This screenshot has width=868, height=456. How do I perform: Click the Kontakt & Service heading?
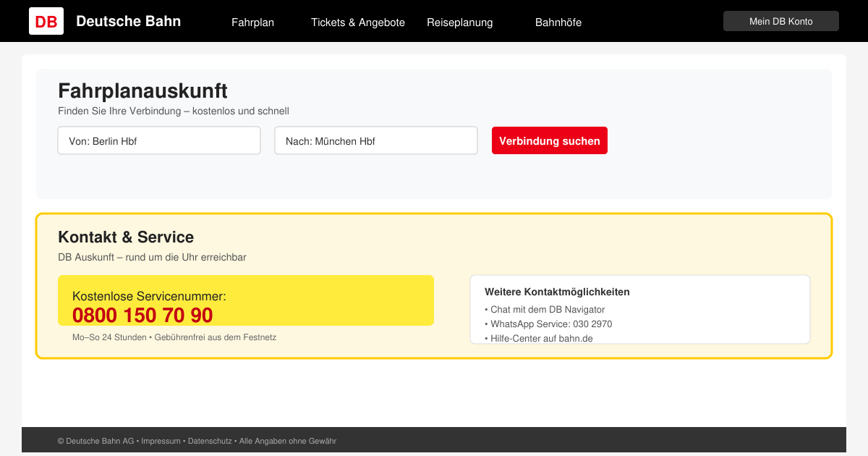(126, 237)
